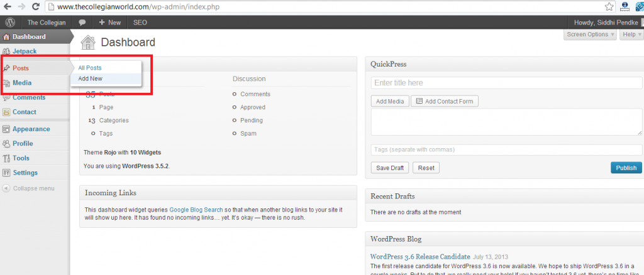
Task: Click the Appearance icon in sidebar
Action: click(x=6, y=129)
